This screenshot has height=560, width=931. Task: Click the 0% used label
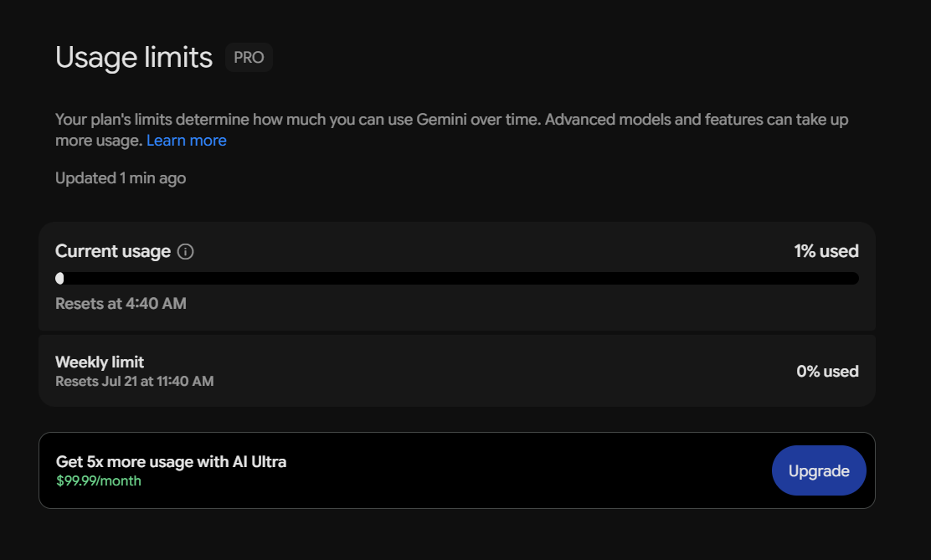tap(828, 371)
